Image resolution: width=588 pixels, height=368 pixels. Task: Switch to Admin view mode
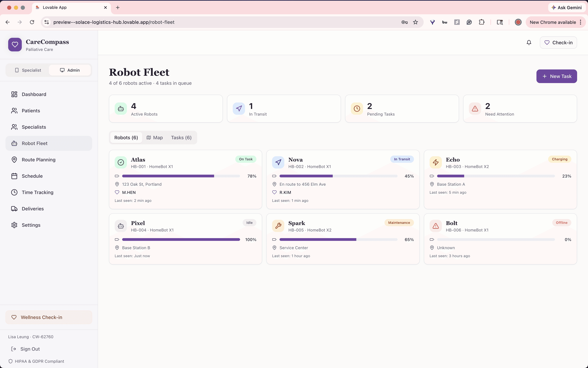click(x=70, y=70)
